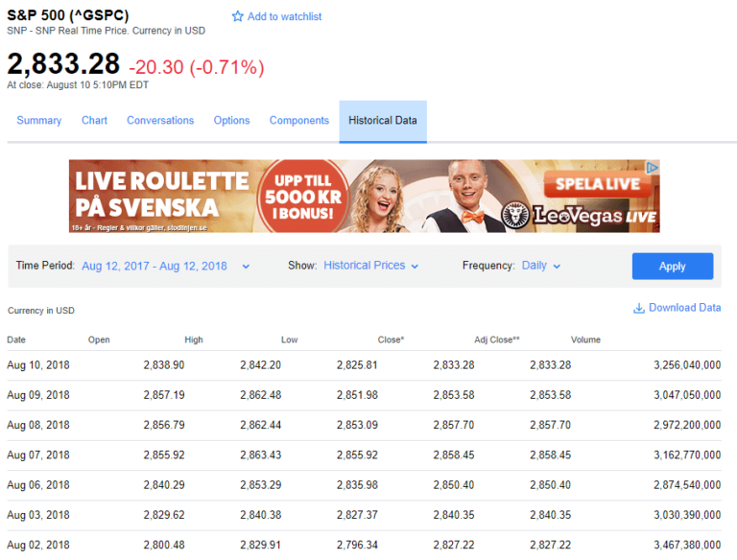
Task: Click the Live Roulette banner headline
Action: [x=161, y=193]
